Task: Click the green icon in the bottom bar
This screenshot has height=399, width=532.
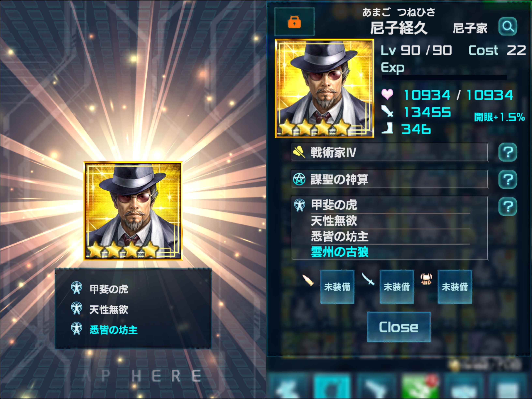Action: pos(420,386)
